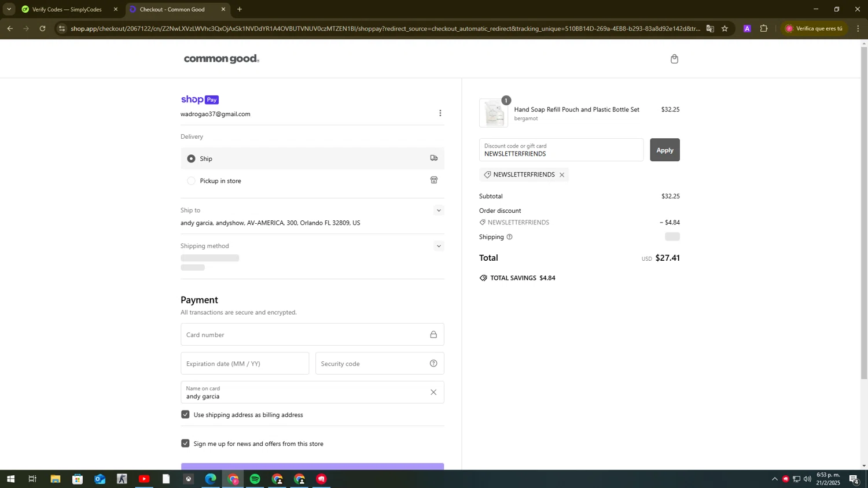Open volume control in system tray
Viewport: 868px width, 488px height.
807,479
